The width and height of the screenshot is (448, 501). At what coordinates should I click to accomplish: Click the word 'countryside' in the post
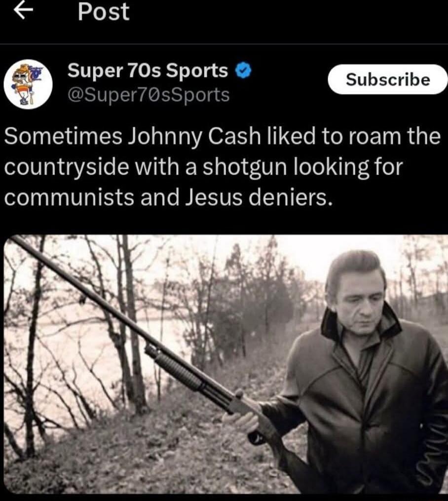pyautogui.click(x=67, y=167)
